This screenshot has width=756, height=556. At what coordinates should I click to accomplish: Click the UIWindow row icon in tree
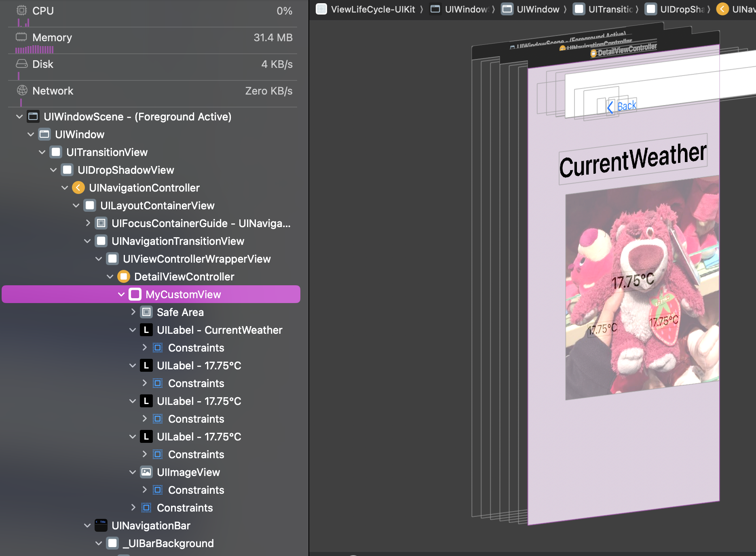click(44, 135)
